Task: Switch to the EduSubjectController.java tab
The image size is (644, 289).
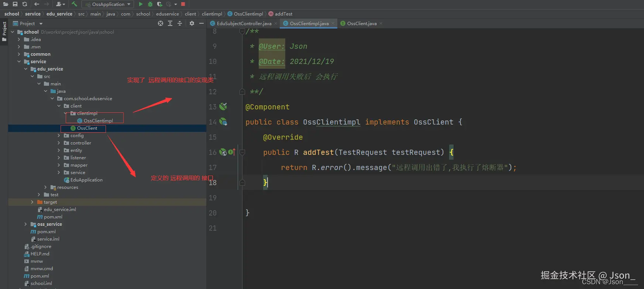Action: pyautogui.click(x=244, y=23)
